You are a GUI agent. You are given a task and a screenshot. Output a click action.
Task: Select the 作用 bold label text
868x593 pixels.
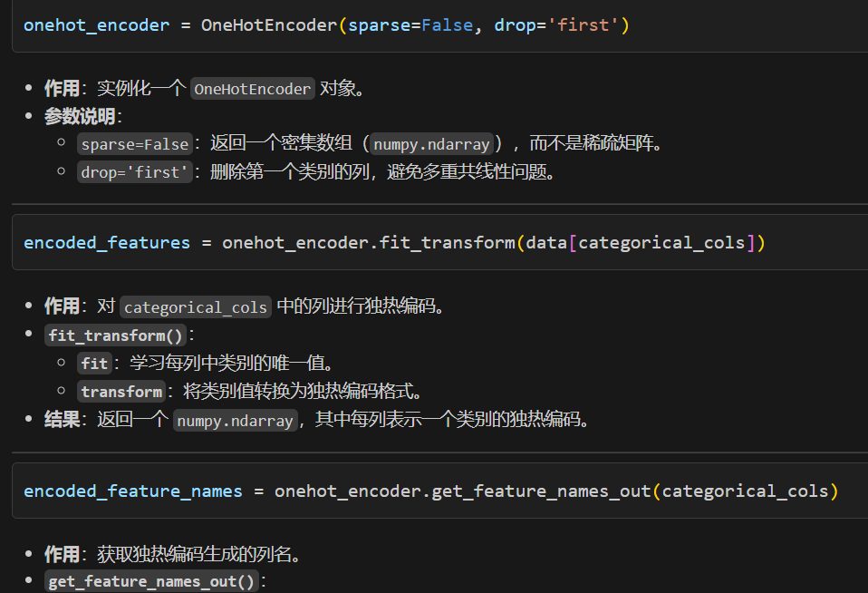[62, 555]
